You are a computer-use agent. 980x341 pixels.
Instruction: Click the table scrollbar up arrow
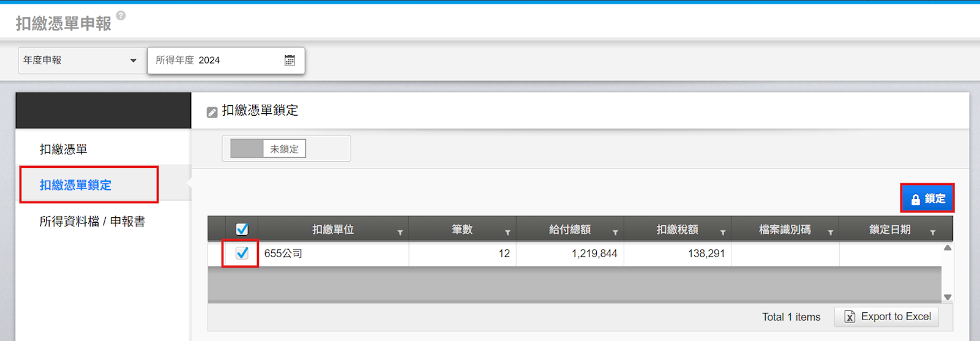(x=948, y=248)
